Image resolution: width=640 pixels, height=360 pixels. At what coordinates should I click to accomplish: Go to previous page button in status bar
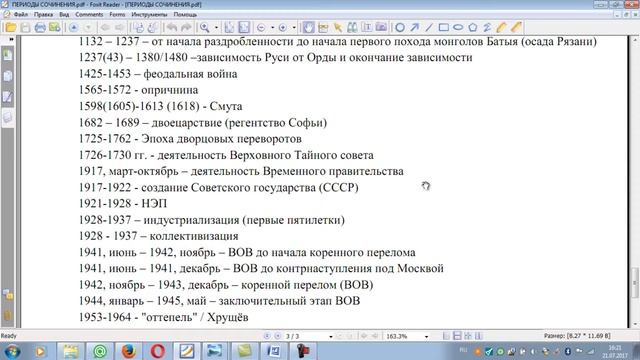click(278, 336)
